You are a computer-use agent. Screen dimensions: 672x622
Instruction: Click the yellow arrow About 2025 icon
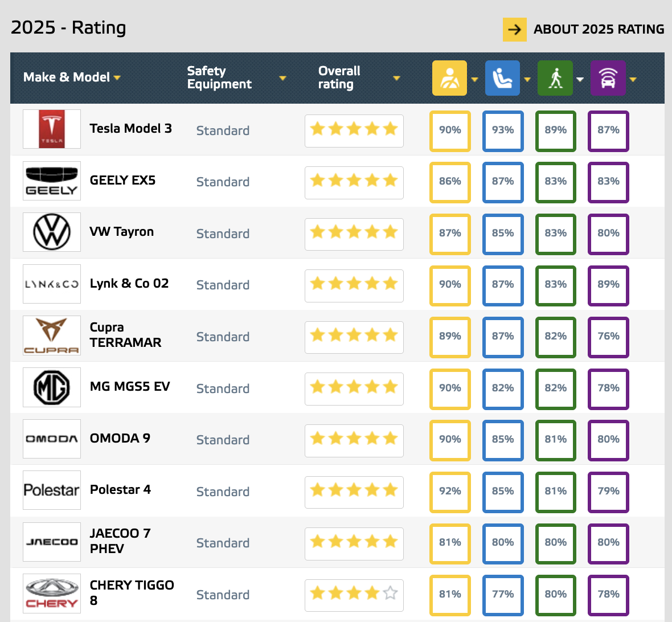point(514,30)
